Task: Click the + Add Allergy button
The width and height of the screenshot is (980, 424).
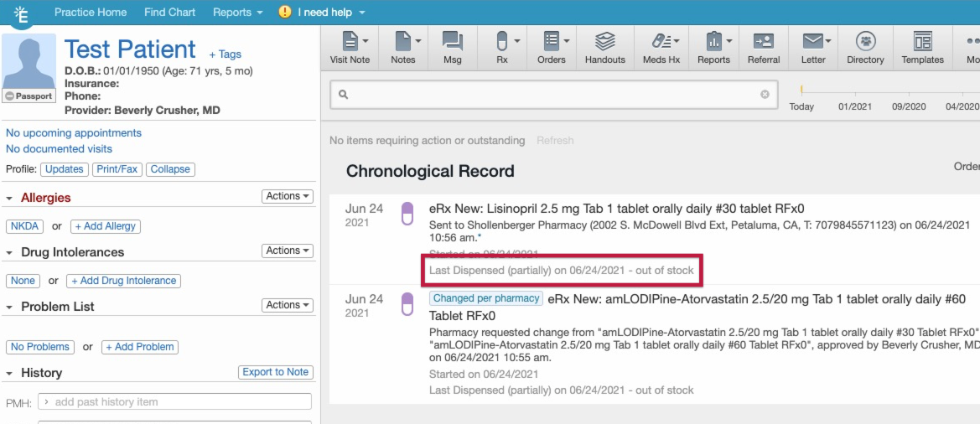Action: (x=105, y=226)
